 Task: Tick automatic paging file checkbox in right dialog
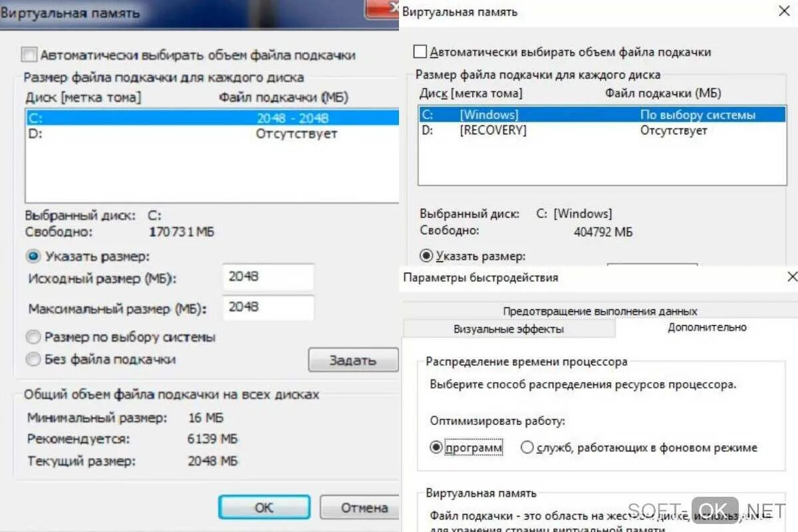click(x=420, y=51)
